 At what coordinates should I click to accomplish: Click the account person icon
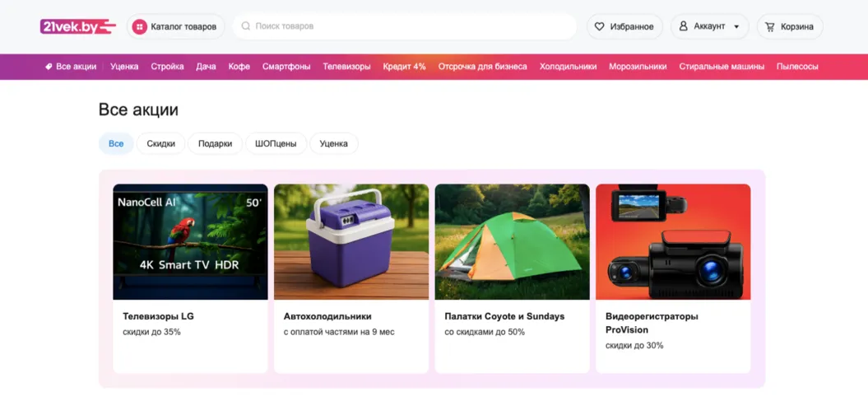[x=683, y=26]
